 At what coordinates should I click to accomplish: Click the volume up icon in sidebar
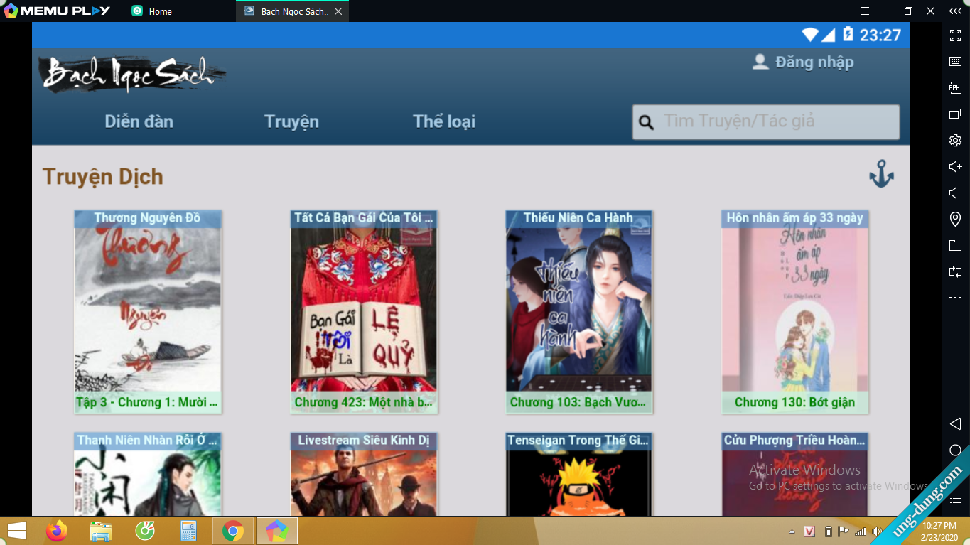(x=955, y=167)
